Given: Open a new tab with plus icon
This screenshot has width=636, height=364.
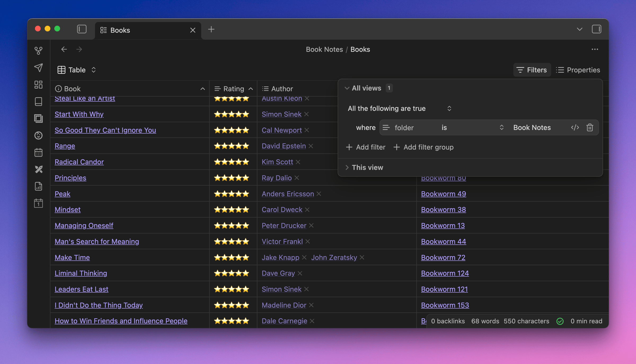Looking at the screenshot, I should point(211,29).
